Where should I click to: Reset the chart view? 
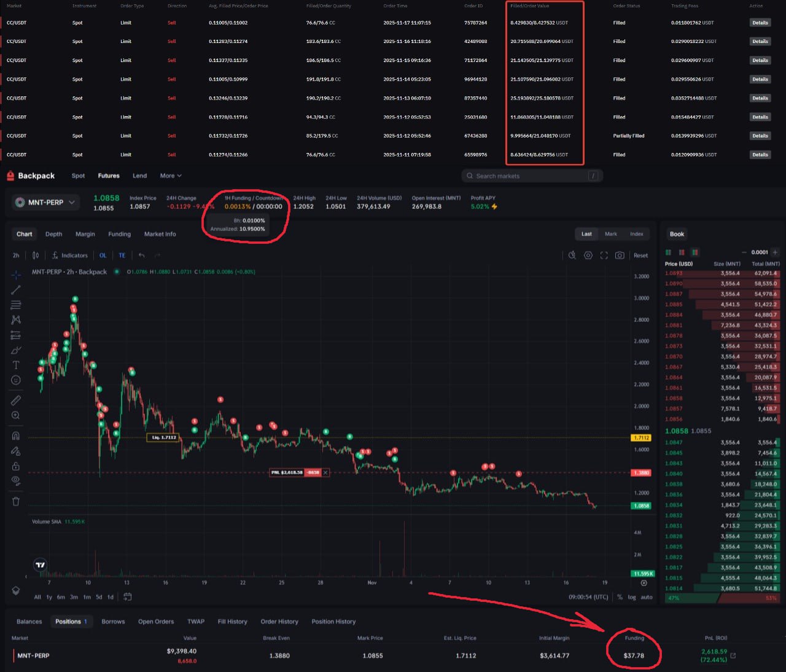pyautogui.click(x=640, y=256)
